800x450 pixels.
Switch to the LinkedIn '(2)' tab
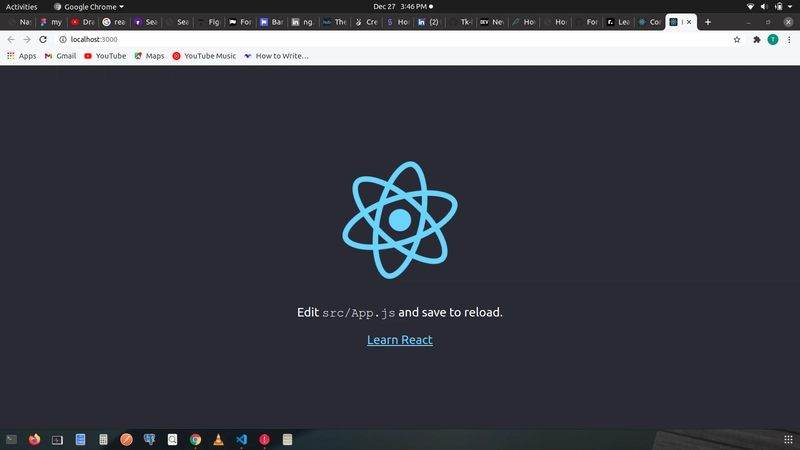click(x=429, y=22)
